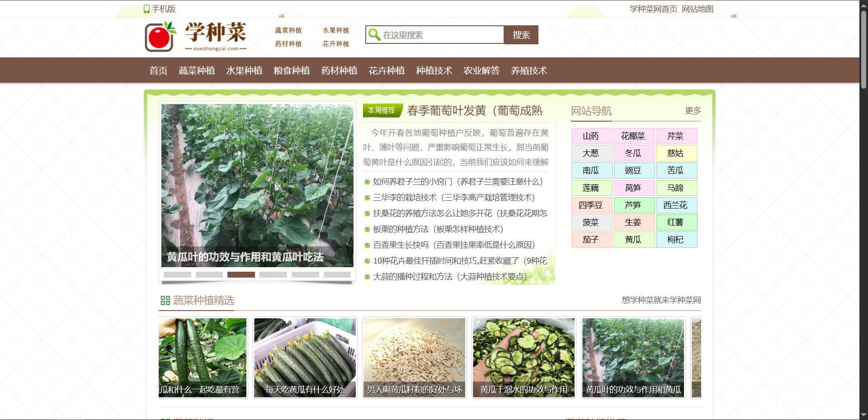Click the magnifier icon in search box
Image resolution: width=868 pixels, height=420 pixels.
point(374,34)
